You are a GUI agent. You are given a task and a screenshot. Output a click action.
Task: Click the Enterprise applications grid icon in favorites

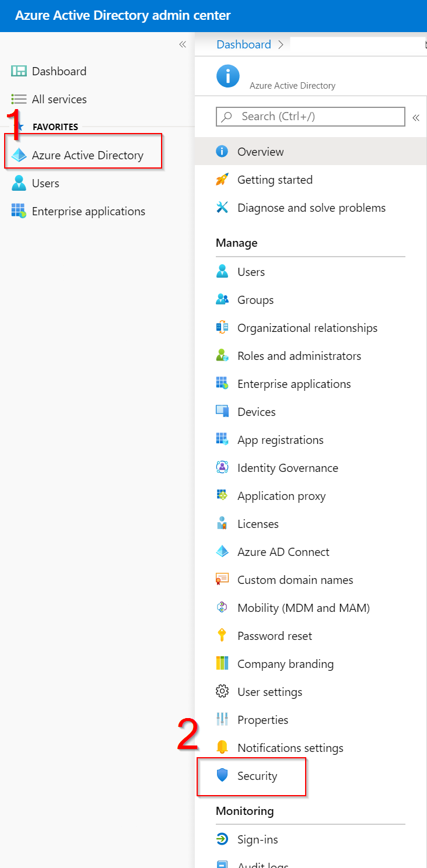[x=19, y=211]
